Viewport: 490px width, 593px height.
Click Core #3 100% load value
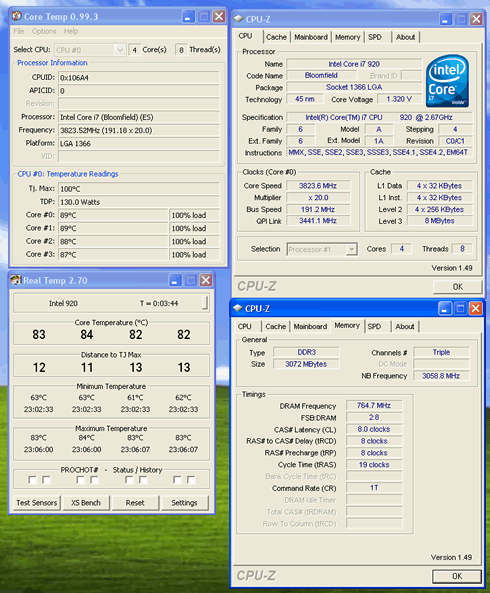point(194,255)
